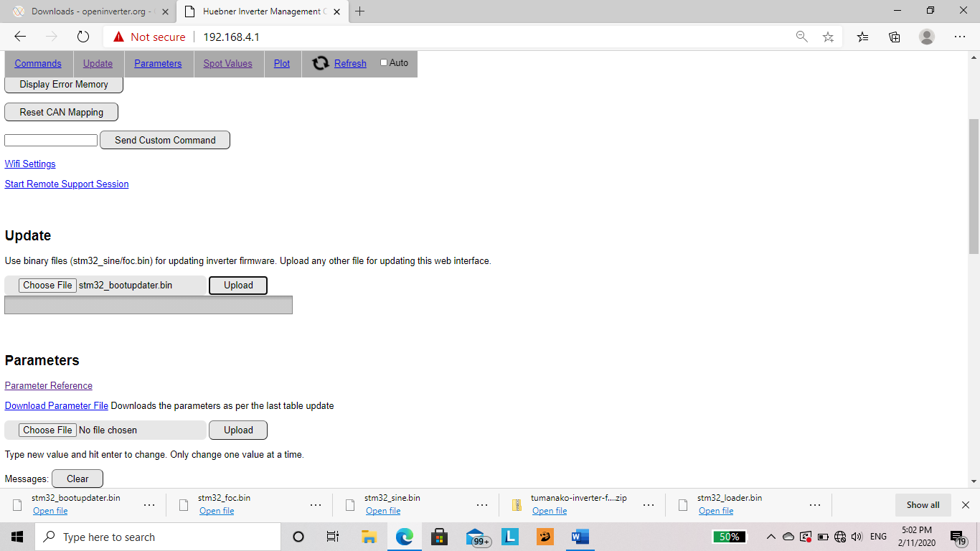The height and width of the screenshot is (551, 980).
Task: Click Upload button in the Parameters section
Action: coord(238,430)
